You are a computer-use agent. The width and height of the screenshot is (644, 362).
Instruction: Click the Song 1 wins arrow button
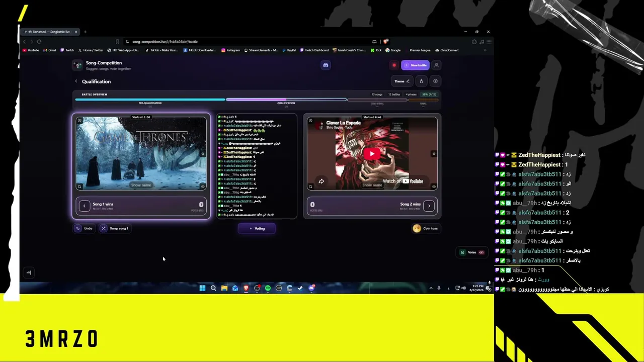point(84,206)
